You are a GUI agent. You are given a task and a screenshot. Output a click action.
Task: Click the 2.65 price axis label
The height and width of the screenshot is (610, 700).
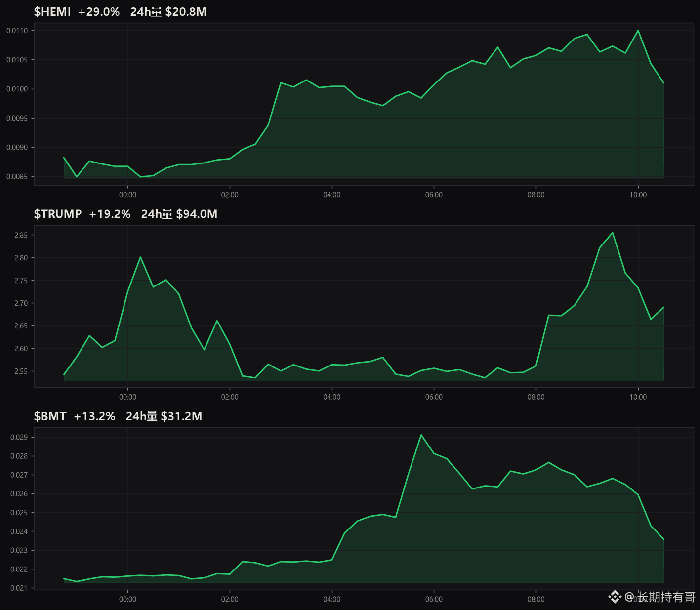point(21,326)
